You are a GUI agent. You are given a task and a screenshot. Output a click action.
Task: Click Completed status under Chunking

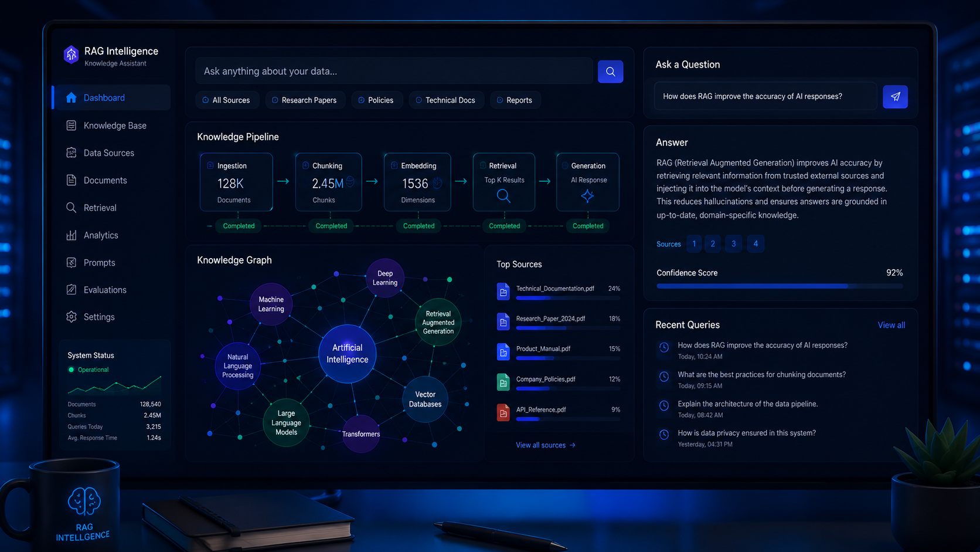pyautogui.click(x=331, y=226)
